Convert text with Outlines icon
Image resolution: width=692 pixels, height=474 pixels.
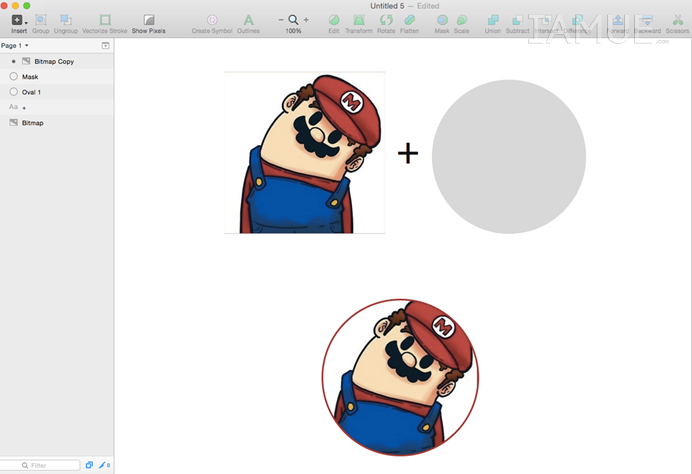click(x=248, y=20)
